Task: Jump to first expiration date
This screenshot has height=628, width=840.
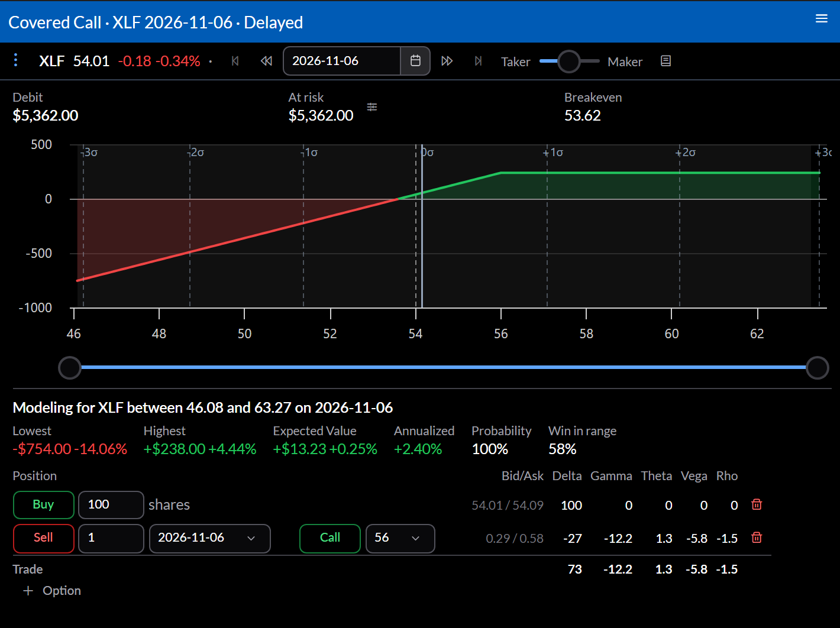Action: [235, 61]
